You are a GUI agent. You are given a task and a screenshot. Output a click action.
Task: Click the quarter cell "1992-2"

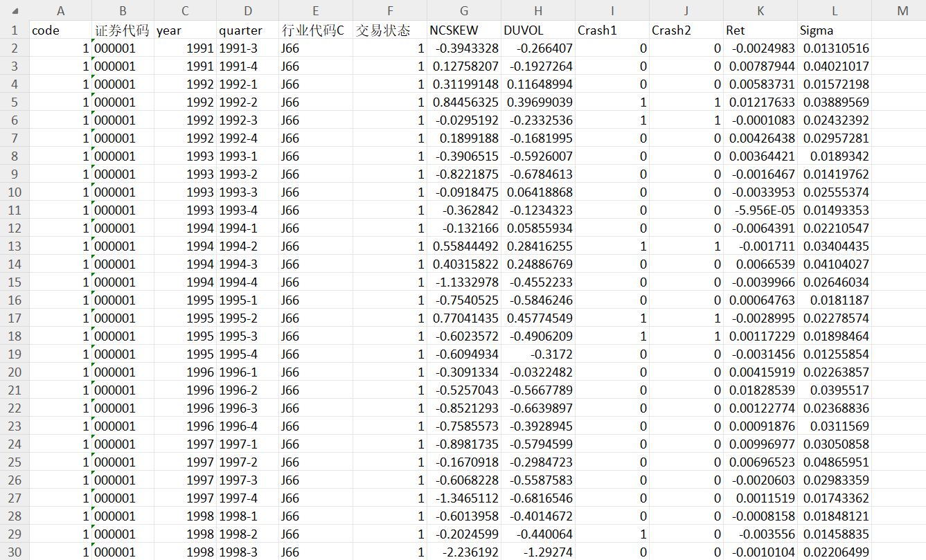tap(247, 102)
